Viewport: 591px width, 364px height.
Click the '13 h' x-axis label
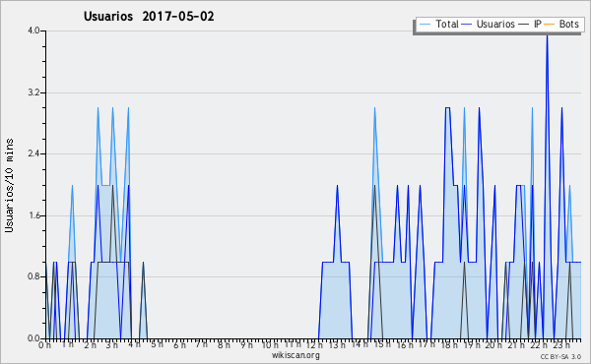click(336, 345)
